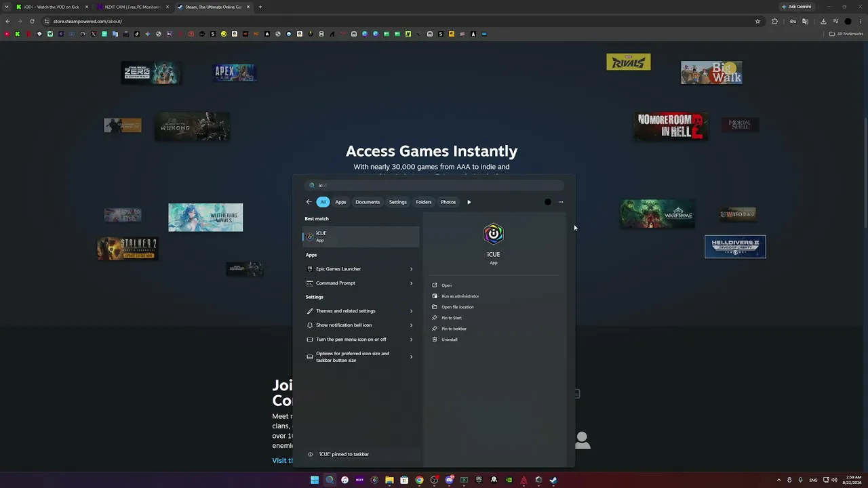Select Pin to Start for iCUE
Screen dimensions: 868x488
[451, 318]
